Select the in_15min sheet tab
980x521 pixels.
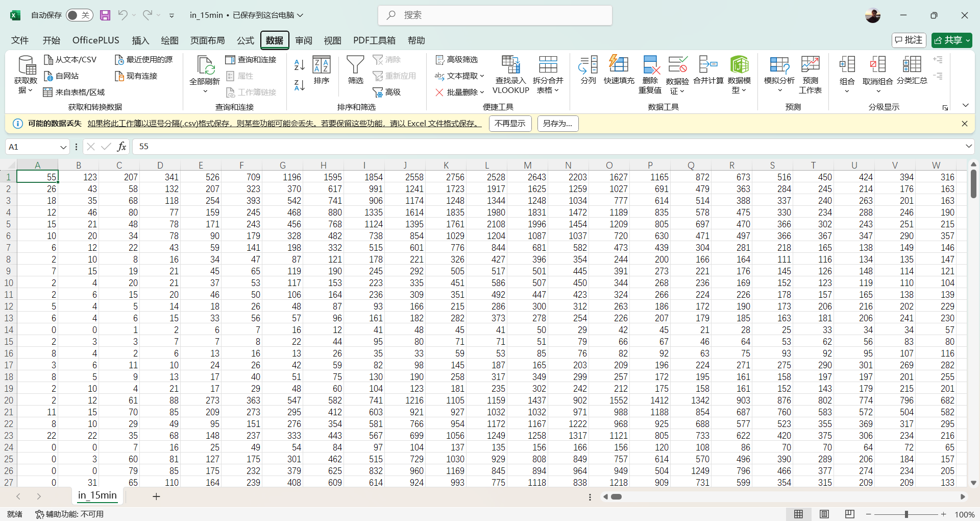(97, 495)
